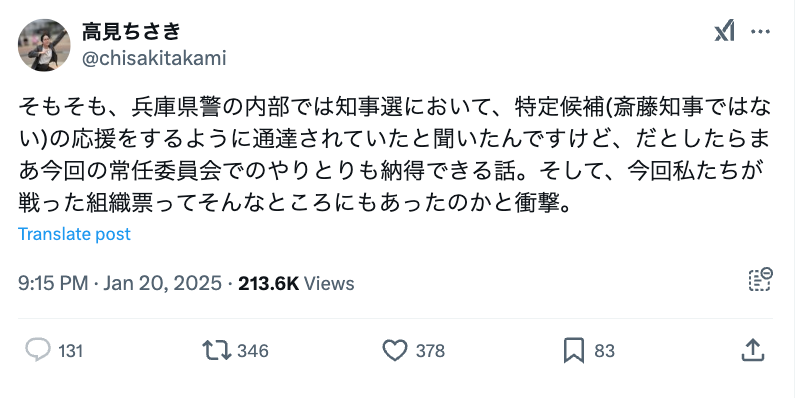Viewport: 802px width, 398px height.
Task: Open the profile avatar photo
Action: click(44, 45)
